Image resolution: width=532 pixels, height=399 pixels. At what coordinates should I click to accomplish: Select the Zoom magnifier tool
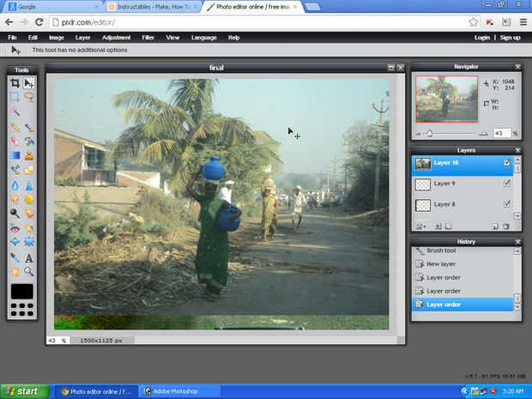[29, 271]
